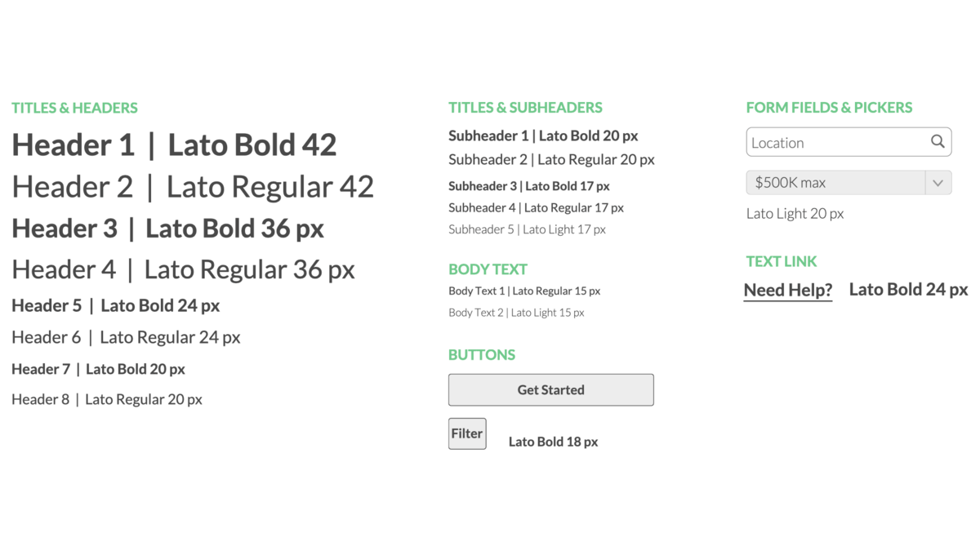Click the Body Text 1 Lato Regular sample
The height and width of the screenshot is (551, 980).
click(x=524, y=291)
